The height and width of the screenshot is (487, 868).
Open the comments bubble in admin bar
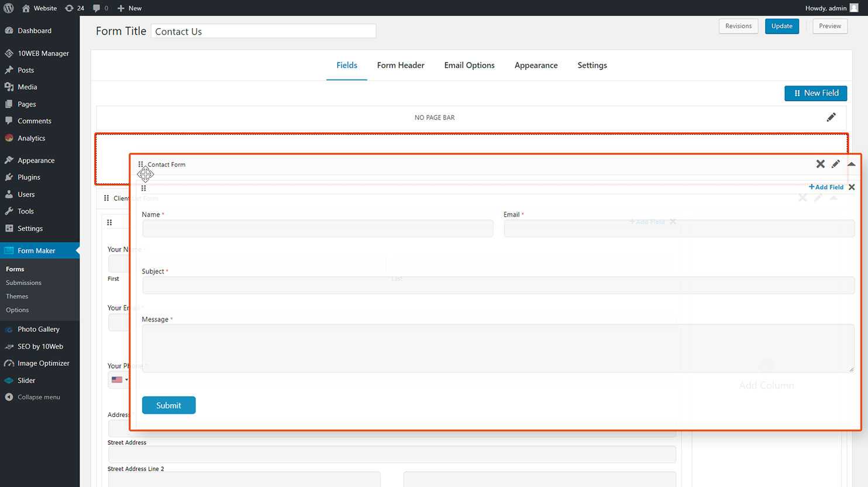[101, 8]
